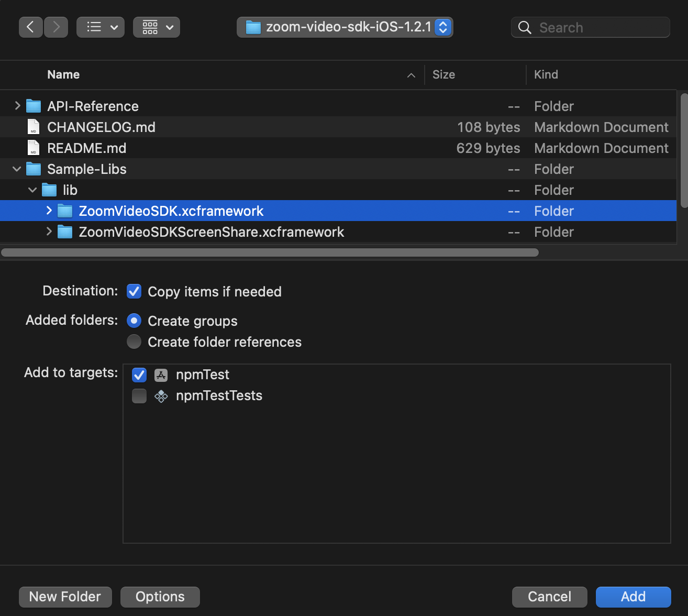Toggle the Name sort direction arrow
This screenshot has width=688, height=616.
[412, 75]
